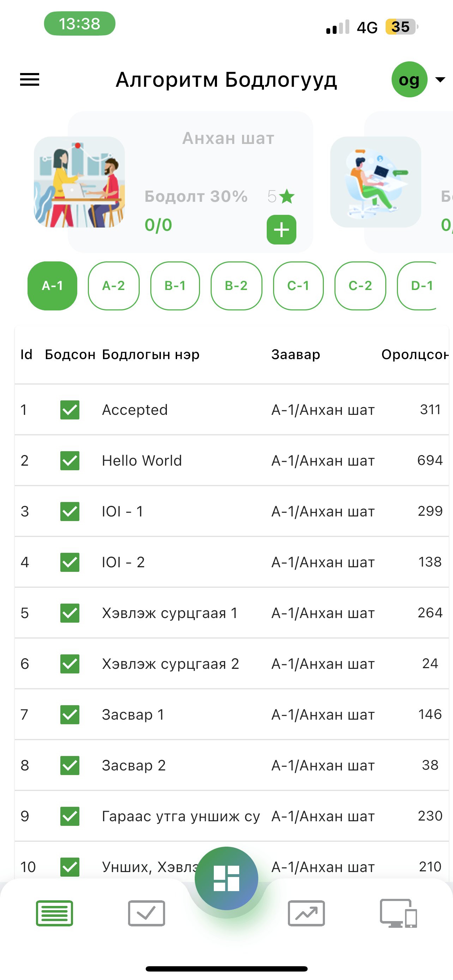Open Хэвлэж сурцгаая 1 problem
Image resolution: width=453 pixels, height=980 pixels.
[170, 613]
